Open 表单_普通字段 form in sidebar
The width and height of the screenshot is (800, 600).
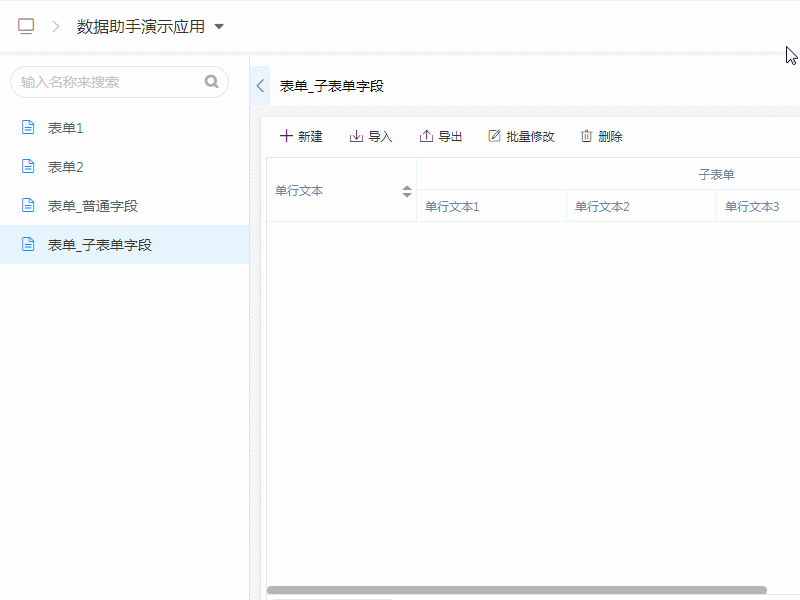pyautogui.click(x=92, y=206)
